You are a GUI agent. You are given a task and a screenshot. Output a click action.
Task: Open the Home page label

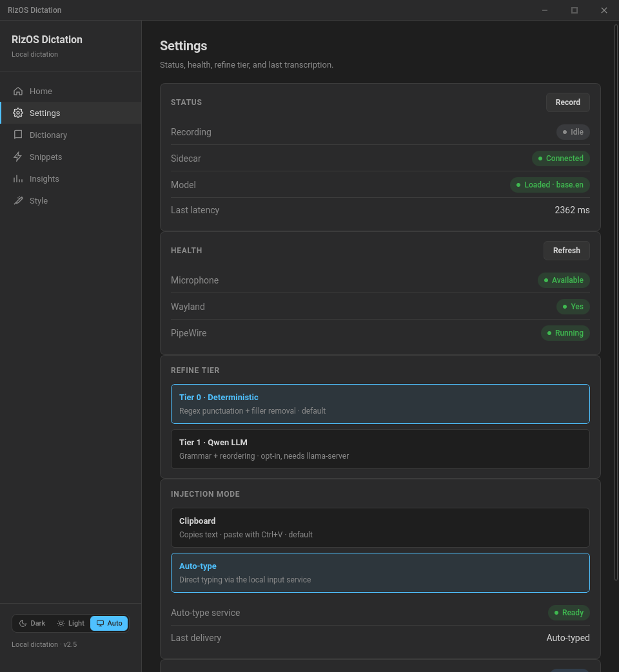(x=41, y=91)
